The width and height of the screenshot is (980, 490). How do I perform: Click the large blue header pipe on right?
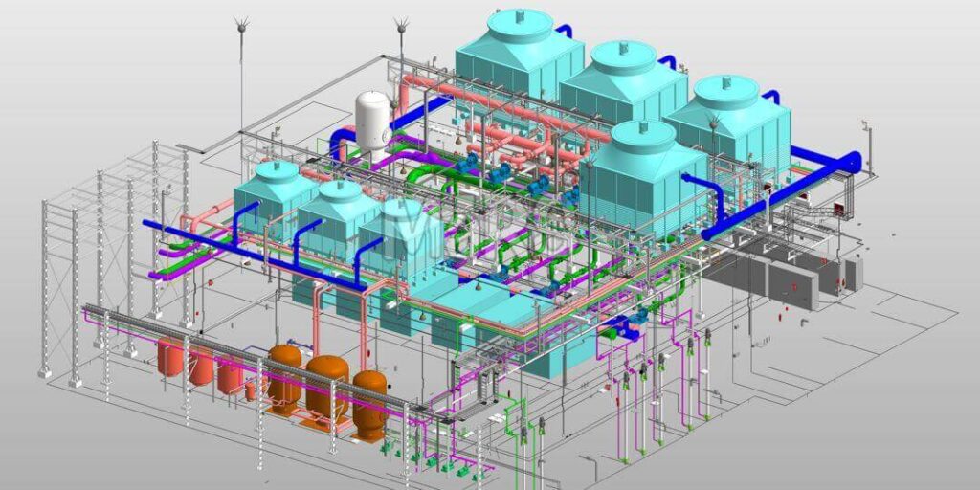(785, 192)
